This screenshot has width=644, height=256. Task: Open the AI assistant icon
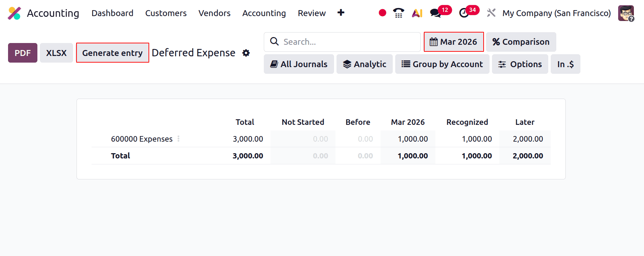417,13
